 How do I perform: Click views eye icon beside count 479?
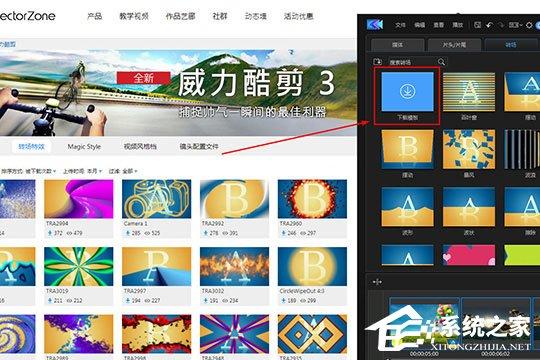click(x=69, y=233)
